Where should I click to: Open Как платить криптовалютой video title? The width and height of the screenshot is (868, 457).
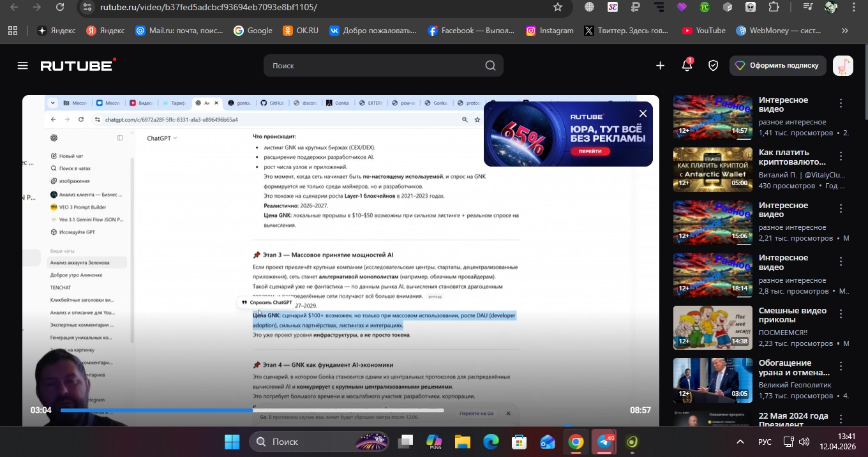pyautogui.click(x=792, y=157)
